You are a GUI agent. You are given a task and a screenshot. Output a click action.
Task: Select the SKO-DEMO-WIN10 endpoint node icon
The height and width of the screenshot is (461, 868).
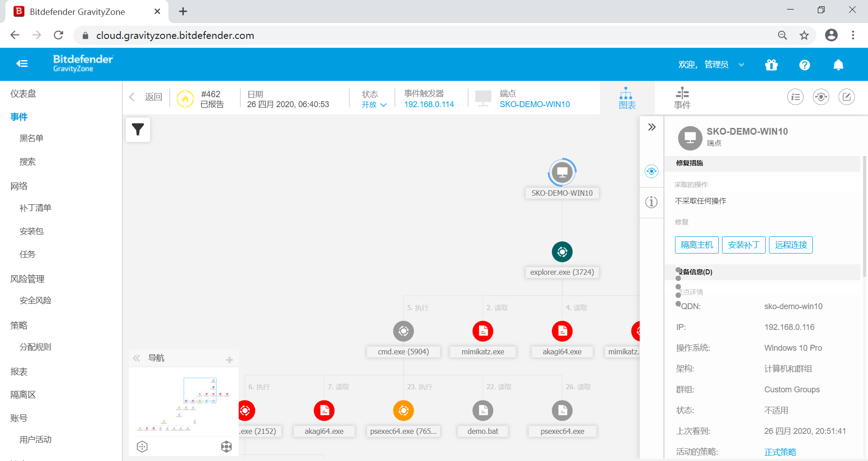pos(562,172)
